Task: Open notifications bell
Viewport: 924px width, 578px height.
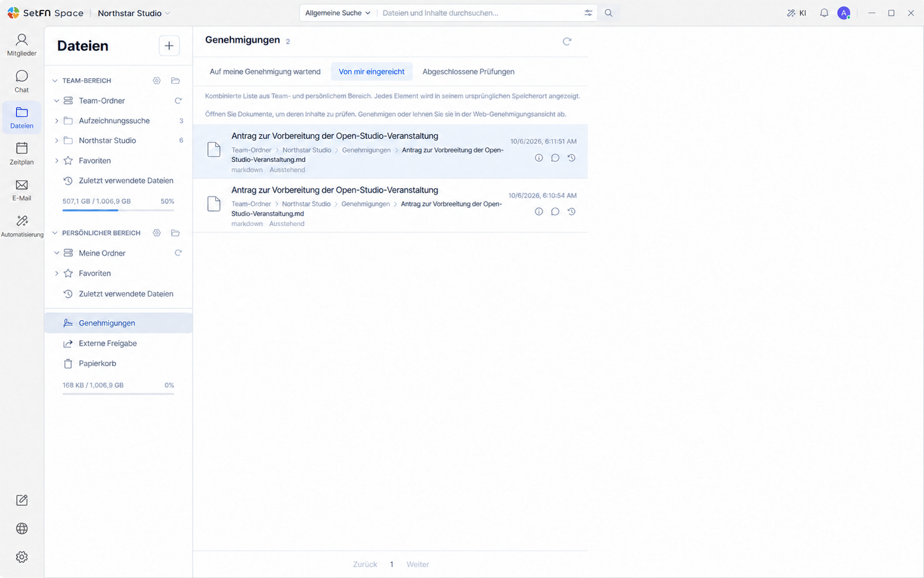Action: coord(824,13)
